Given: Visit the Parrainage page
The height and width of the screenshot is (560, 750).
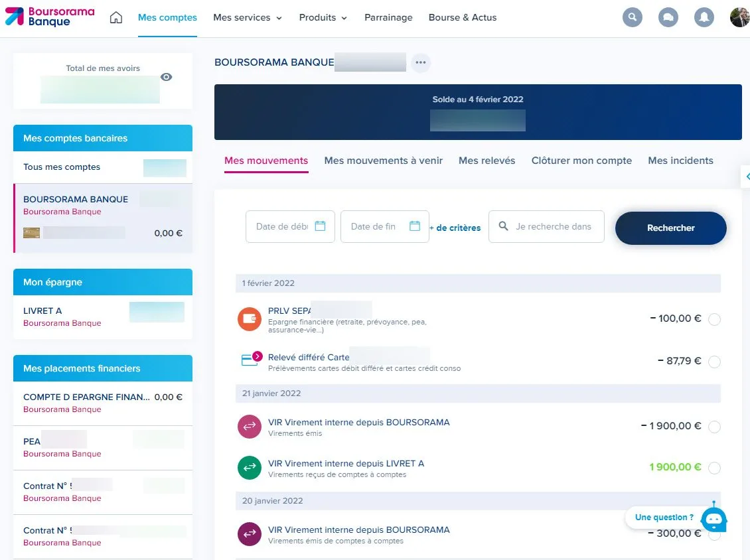Looking at the screenshot, I should coord(388,18).
